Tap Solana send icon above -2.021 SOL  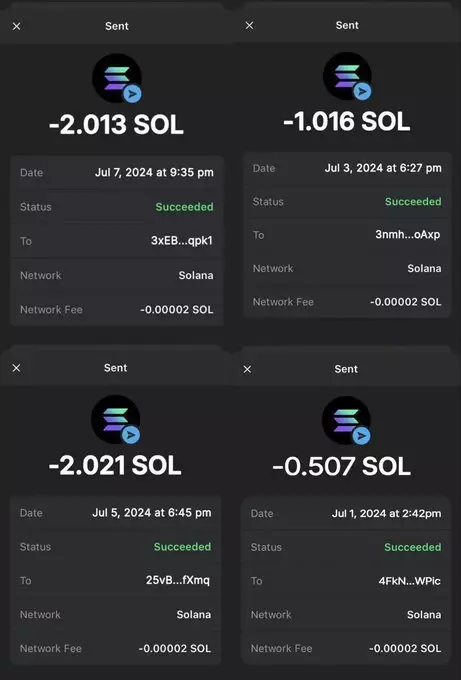click(116, 419)
